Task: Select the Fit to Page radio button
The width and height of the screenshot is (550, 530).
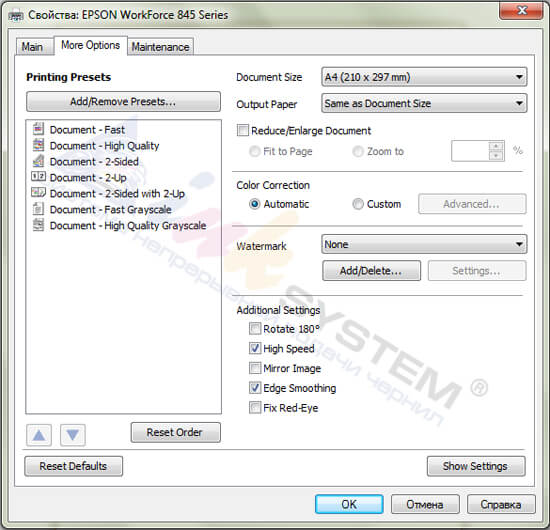Action: click(254, 152)
